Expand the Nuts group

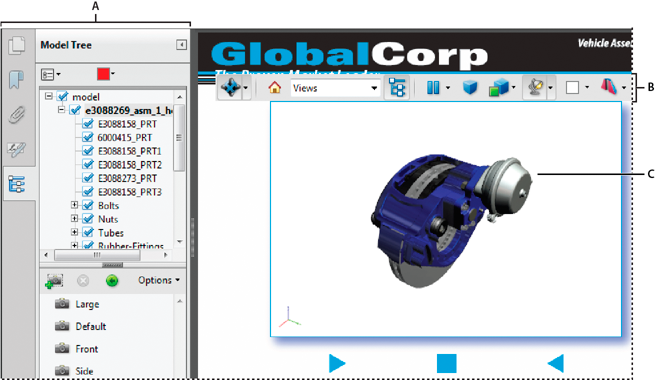74,218
